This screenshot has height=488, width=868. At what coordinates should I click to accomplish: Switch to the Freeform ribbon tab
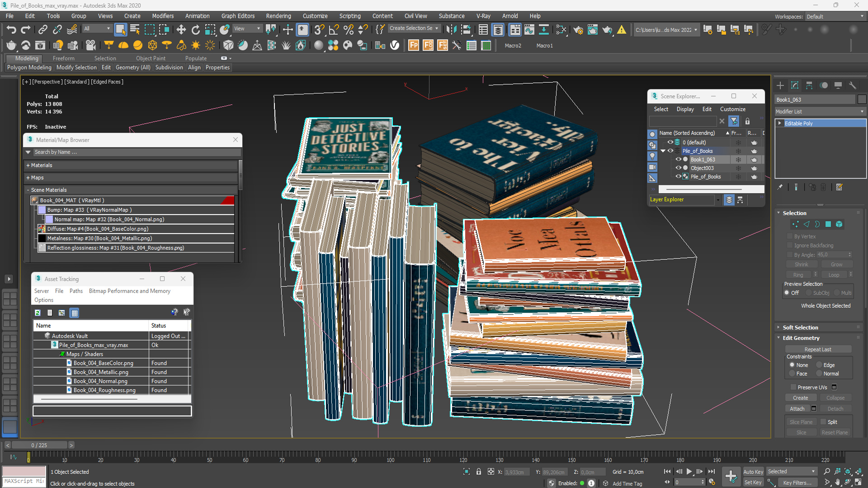coord(63,58)
